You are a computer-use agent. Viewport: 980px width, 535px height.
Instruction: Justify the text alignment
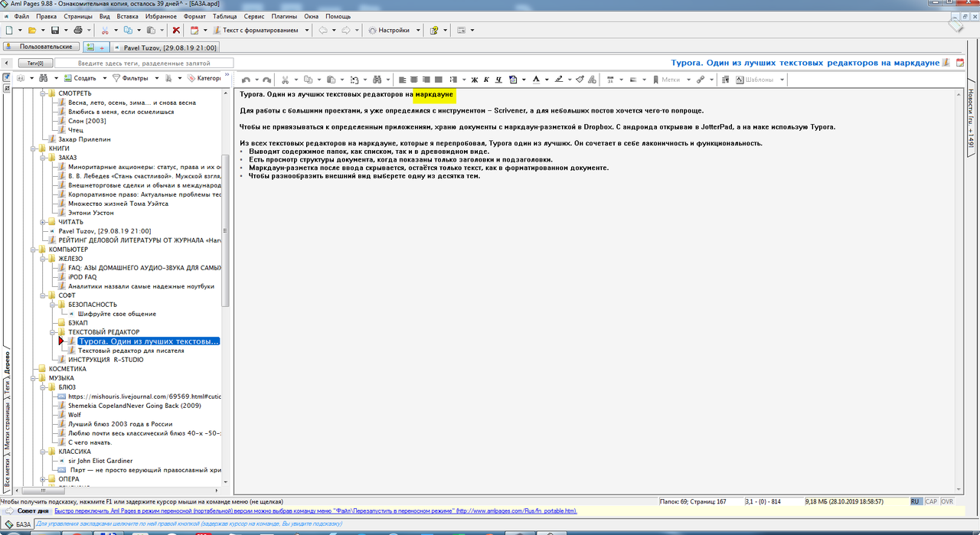pos(439,79)
